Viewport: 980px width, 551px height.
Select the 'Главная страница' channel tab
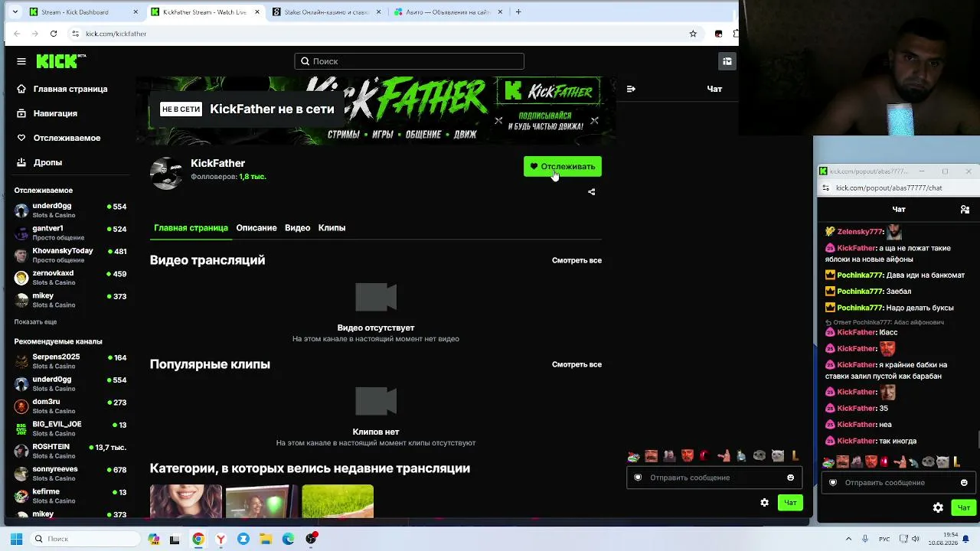(x=191, y=228)
